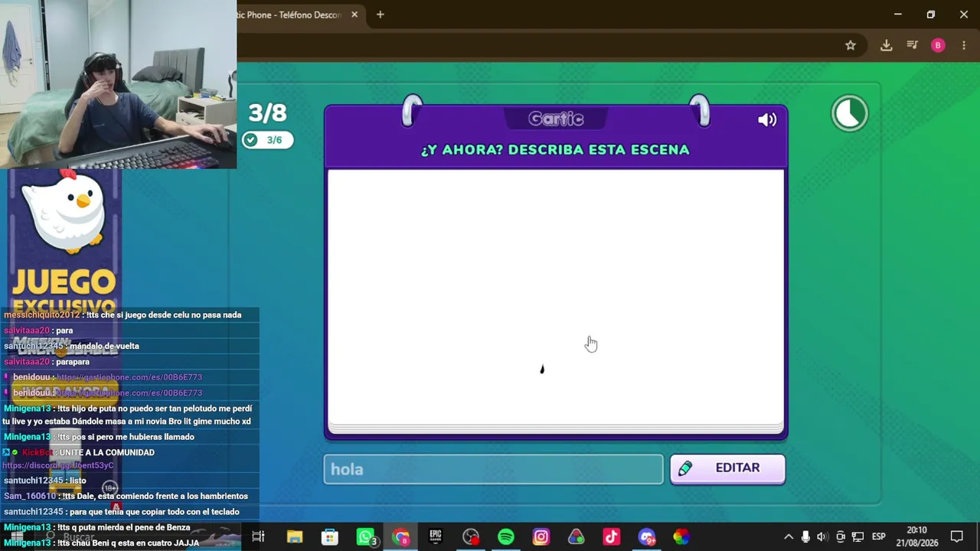The image size is (980, 551).
Task: Click the 3/8 round counter
Action: 267,113
